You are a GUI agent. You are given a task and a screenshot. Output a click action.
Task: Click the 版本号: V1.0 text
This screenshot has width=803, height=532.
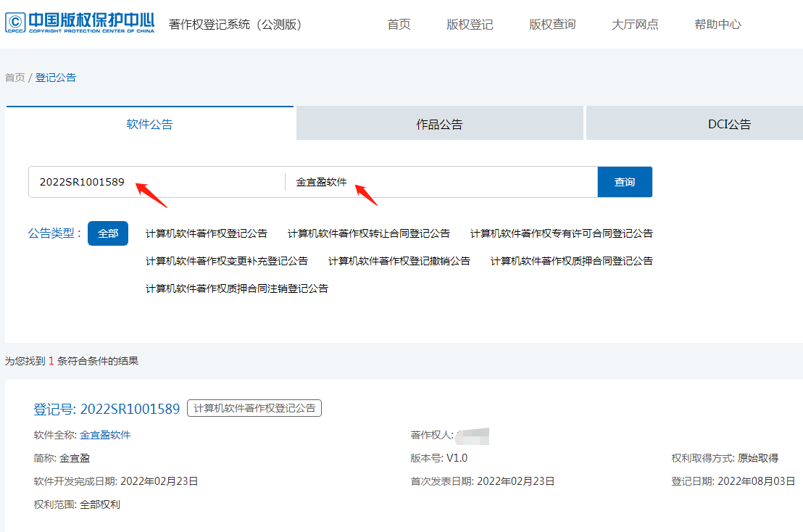pyautogui.click(x=439, y=458)
